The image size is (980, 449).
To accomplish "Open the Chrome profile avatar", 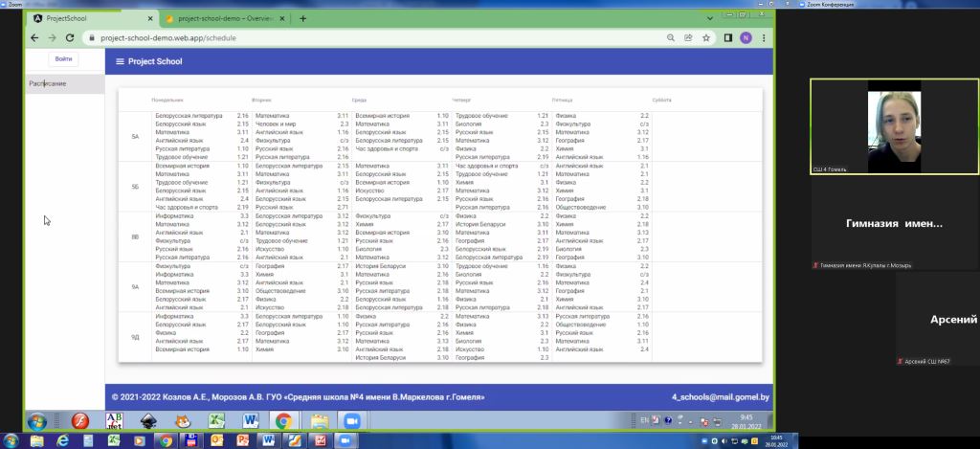I will point(746,38).
